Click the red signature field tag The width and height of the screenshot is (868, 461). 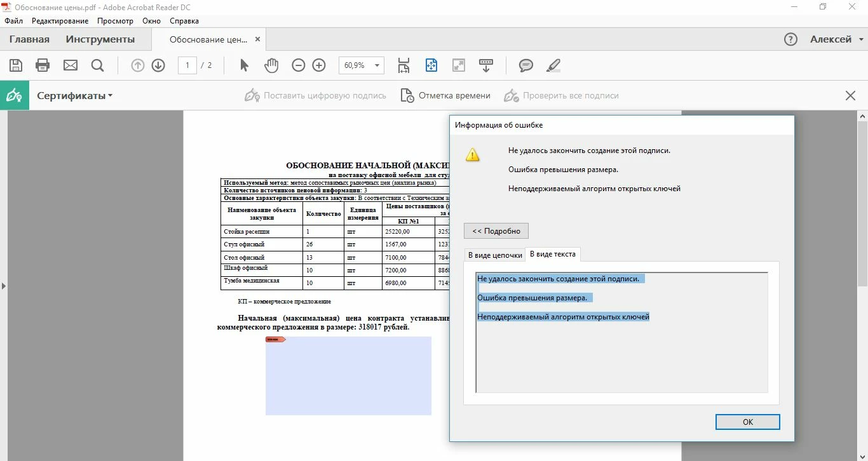(276, 340)
